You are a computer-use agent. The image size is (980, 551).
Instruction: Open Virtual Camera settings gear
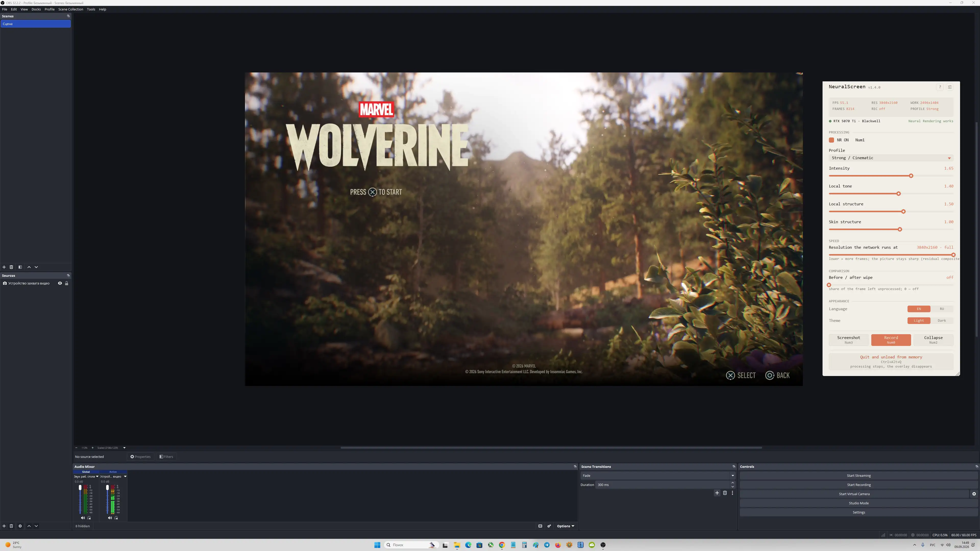tap(974, 494)
